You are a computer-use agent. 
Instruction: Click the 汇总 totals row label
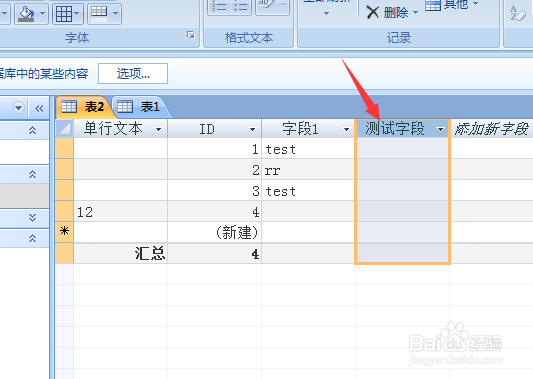point(150,254)
